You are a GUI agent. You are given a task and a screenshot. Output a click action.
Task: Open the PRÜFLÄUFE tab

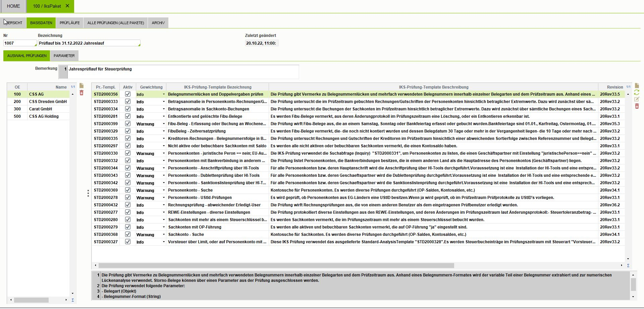[70, 23]
